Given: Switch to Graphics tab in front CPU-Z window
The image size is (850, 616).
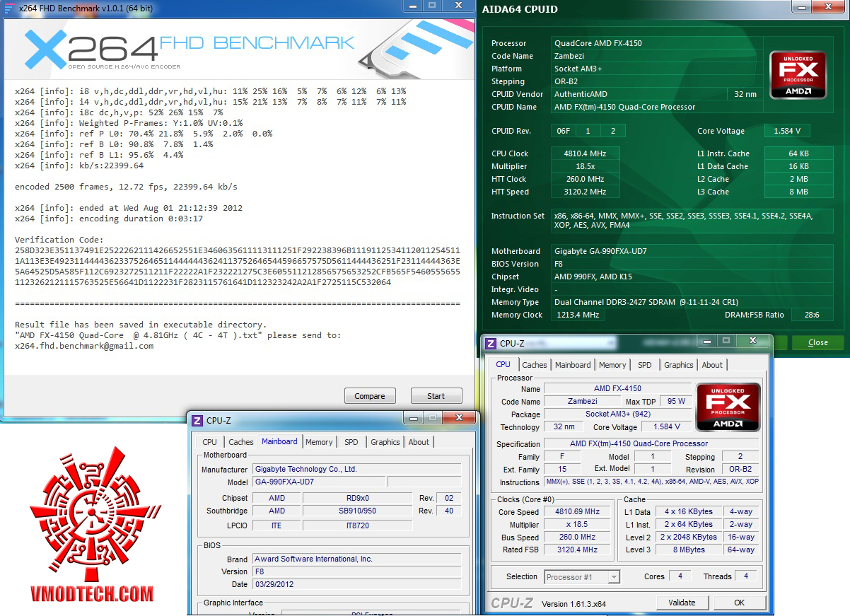Looking at the screenshot, I should [679, 365].
